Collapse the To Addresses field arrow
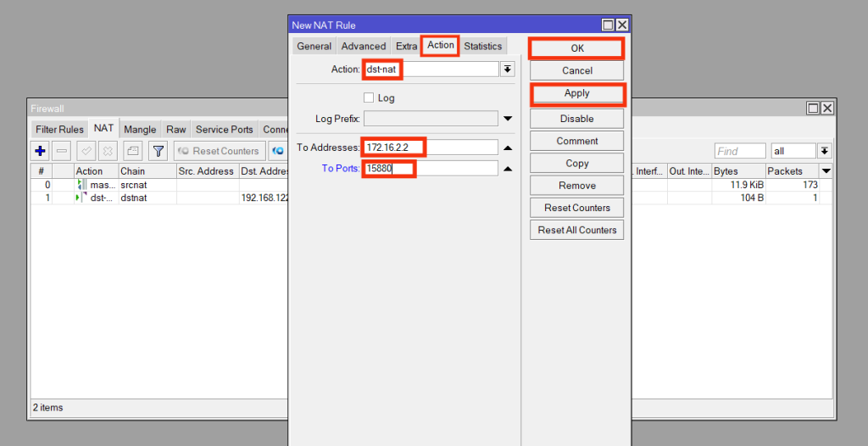 click(x=508, y=148)
